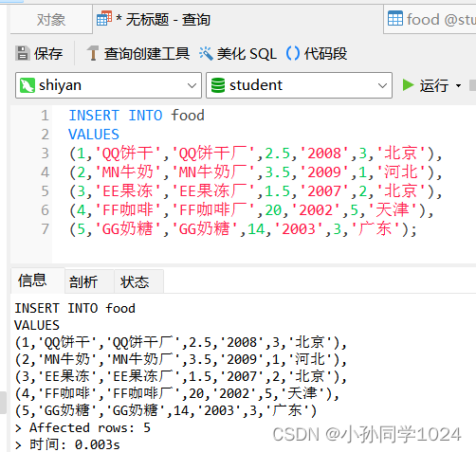Click the query builder tool icon
The height and width of the screenshot is (452, 476).
point(93,53)
